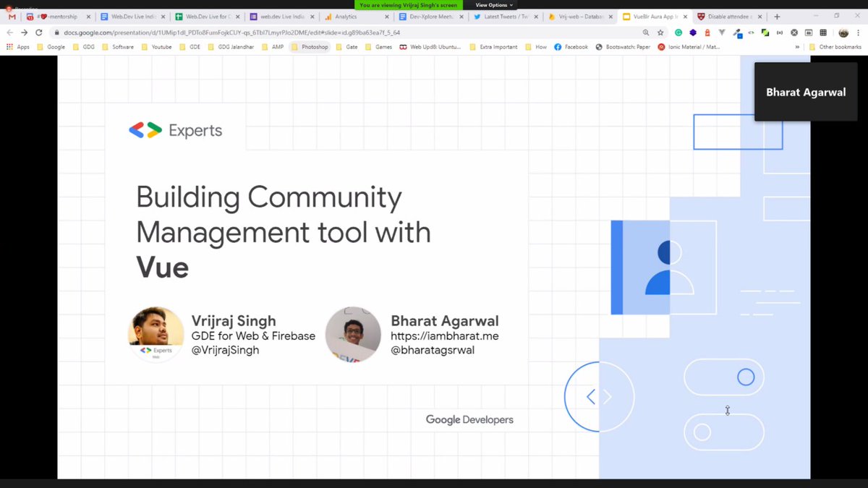Click the @bharatagsrwal handle on slide
The height and width of the screenshot is (488, 868).
[x=432, y=350]
